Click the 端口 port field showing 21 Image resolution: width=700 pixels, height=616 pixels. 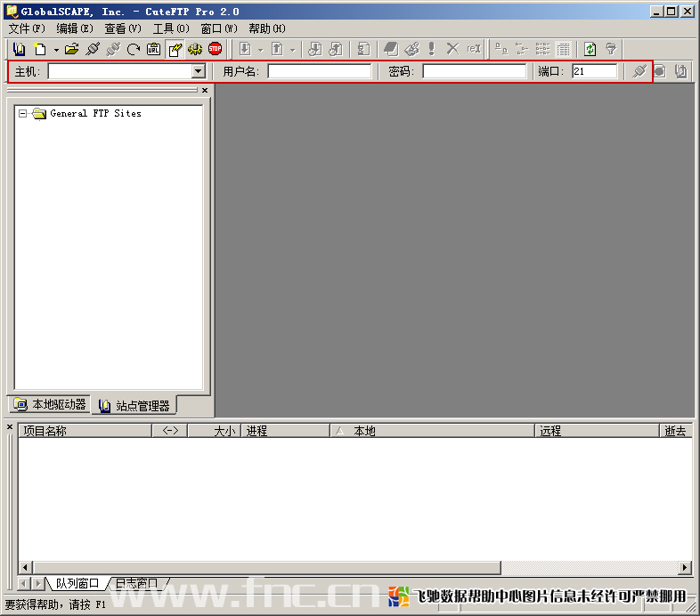coord(595,71)
